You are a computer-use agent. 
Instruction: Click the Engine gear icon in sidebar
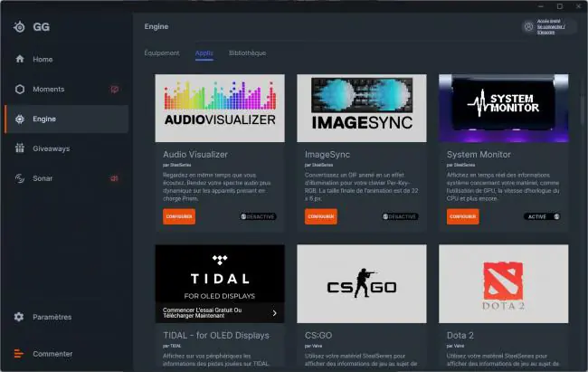pos(20,119)
